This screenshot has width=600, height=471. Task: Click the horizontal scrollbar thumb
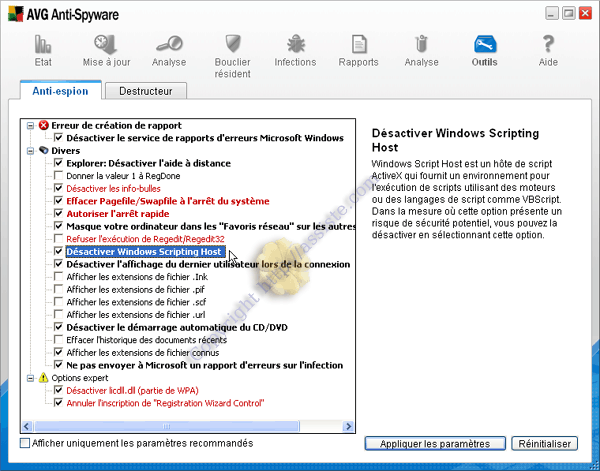pyautogui.click(x=166, y=426)
